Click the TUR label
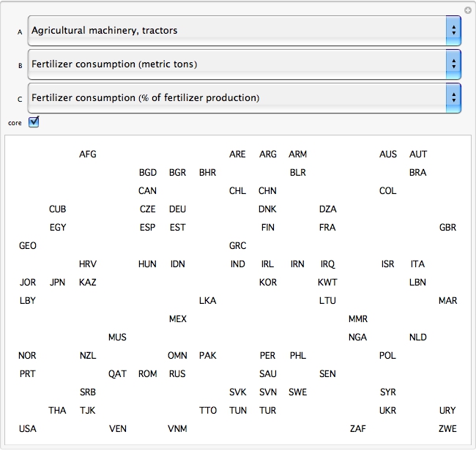 pos(268,410)
